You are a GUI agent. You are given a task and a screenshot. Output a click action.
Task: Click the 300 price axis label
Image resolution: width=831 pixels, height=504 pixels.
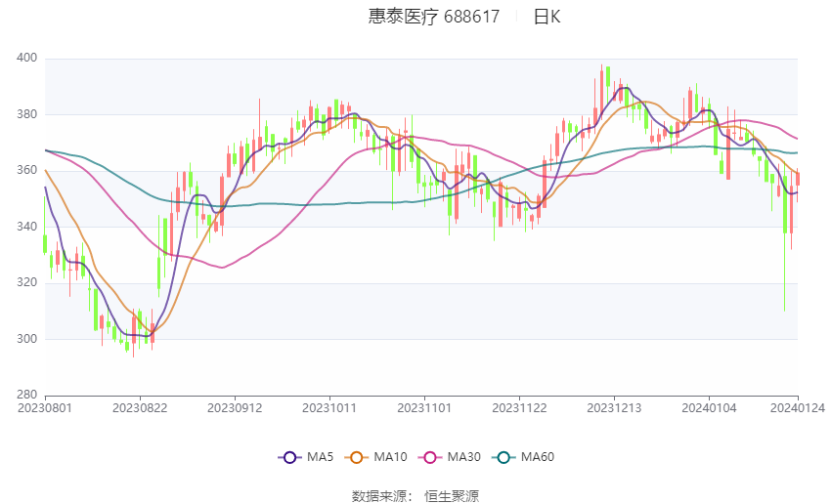pos(27,339)
